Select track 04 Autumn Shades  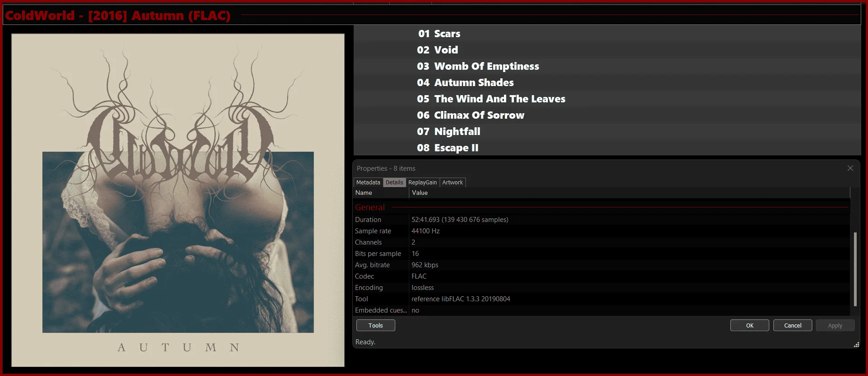(x=607, y=82)
